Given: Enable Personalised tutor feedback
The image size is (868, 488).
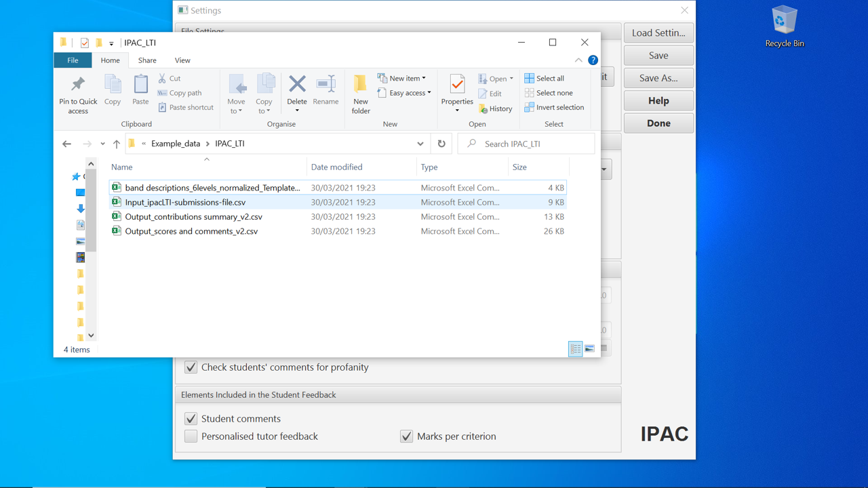Looking at the screenshot, I should (x=191, y=436).
